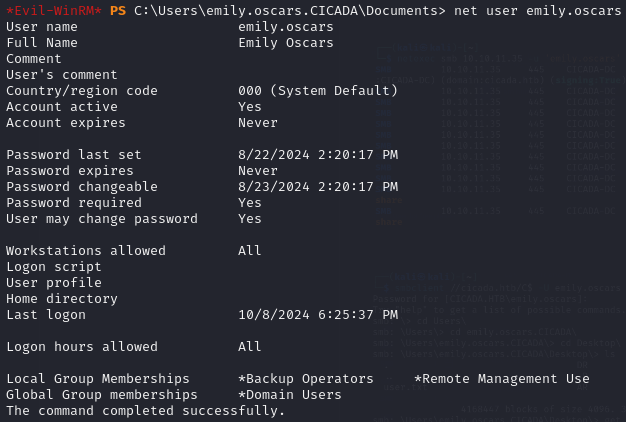The image size is (626, 422).
Task: Click the Password changeable date value
Action: point(318,187)
